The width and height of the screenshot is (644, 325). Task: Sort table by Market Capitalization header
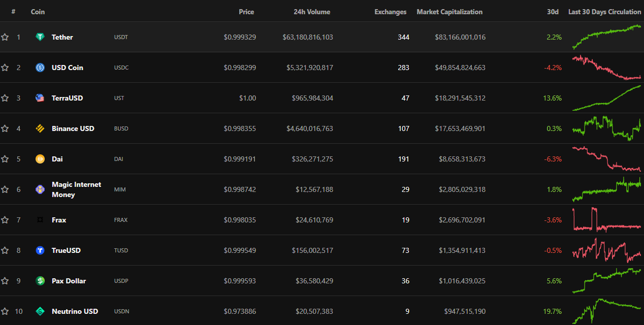click(449, 12)
